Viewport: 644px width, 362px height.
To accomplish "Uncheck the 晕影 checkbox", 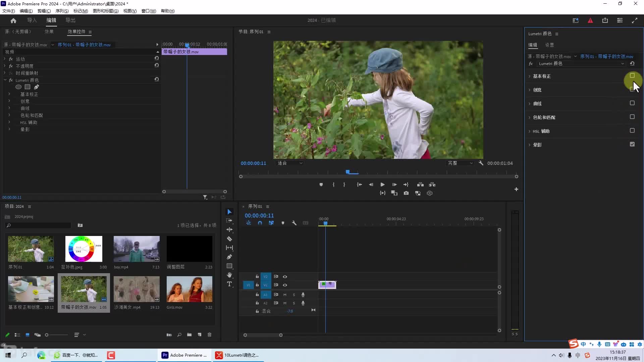I will 632,144.
